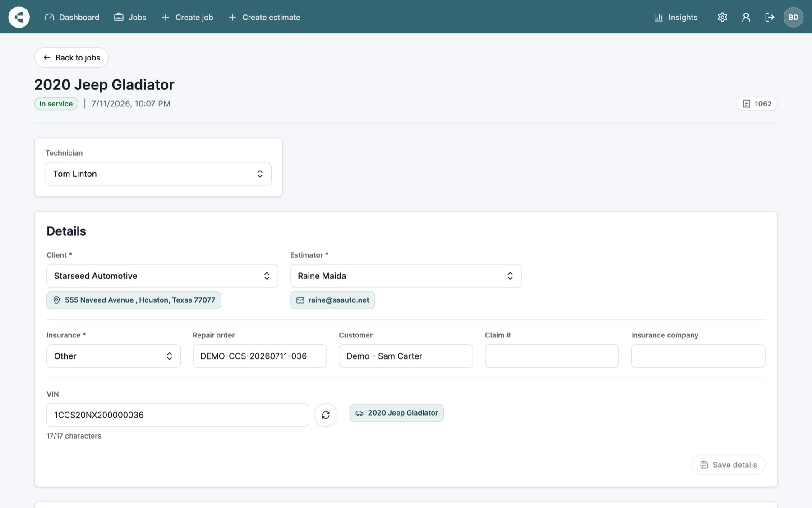Image resolution: width=812 pixels, height=508 pixels.
Task: Open the Insurance dropdown showing Other
Action: [114, 356]
